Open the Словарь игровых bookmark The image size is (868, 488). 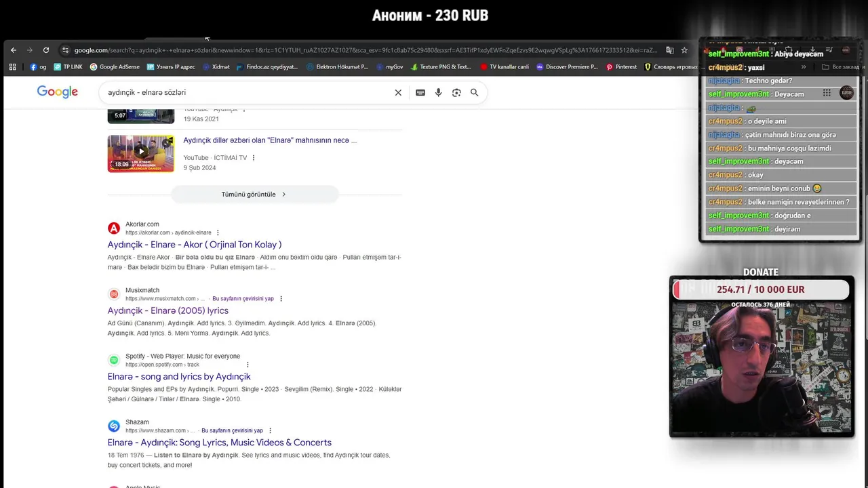(x=671, y=67)
